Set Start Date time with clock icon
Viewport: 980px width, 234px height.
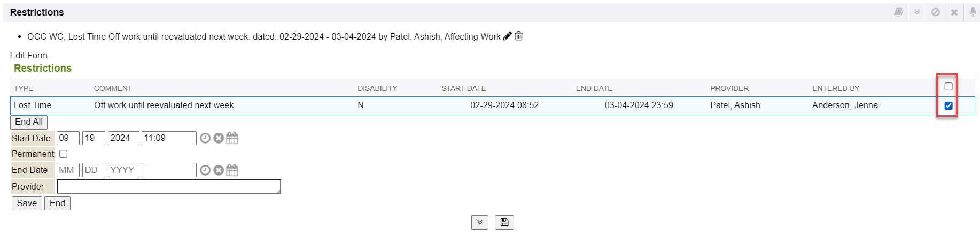205,138
